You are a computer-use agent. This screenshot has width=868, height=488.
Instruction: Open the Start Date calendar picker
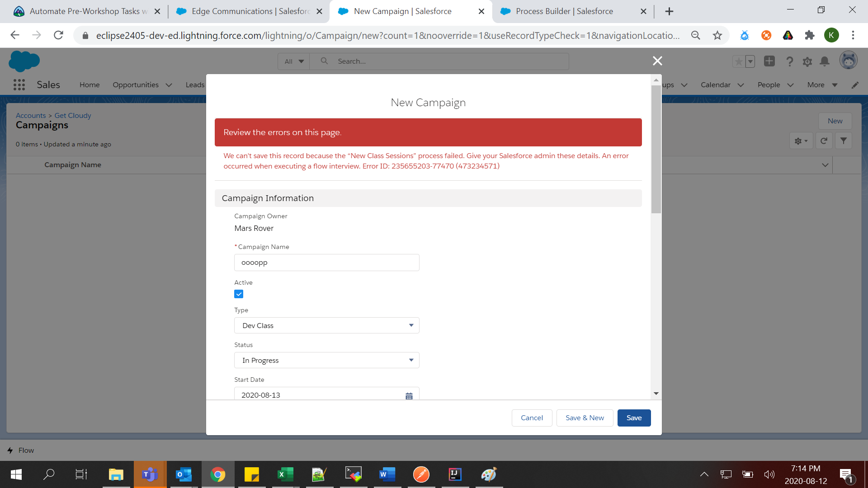pyautogui.click(x=409, y=395)
